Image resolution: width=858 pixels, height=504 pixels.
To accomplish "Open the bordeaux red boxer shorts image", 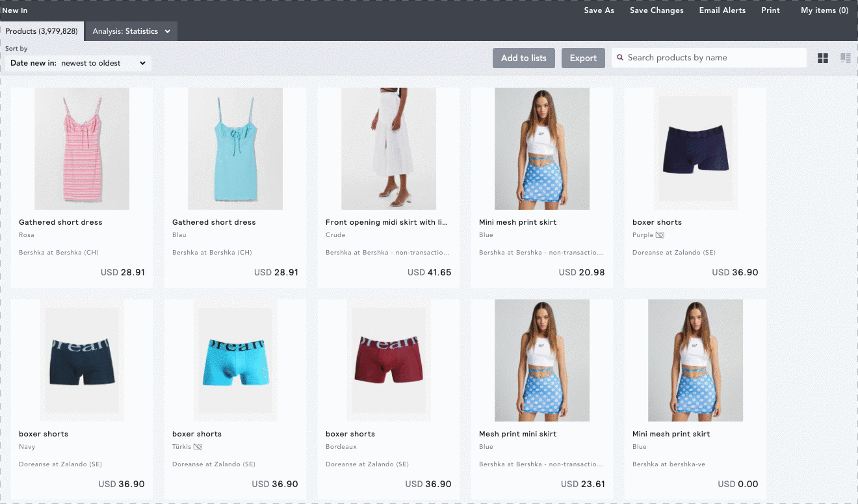I will (389, 360).
